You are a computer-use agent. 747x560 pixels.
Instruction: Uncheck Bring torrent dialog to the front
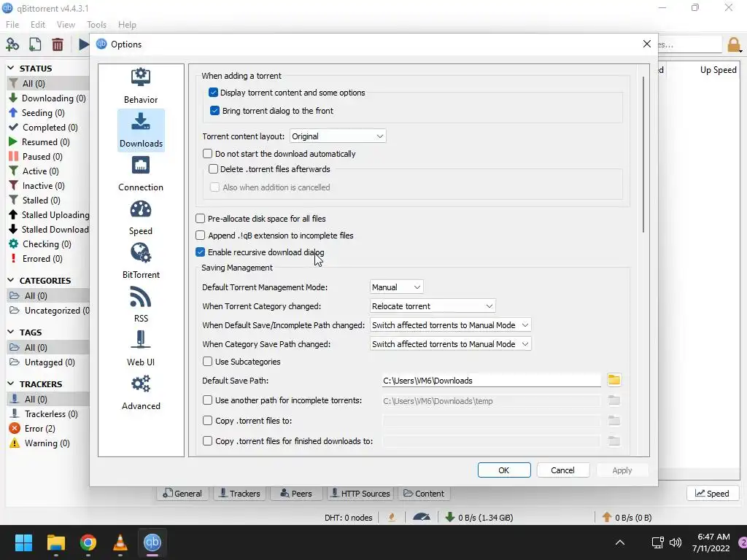215,111
